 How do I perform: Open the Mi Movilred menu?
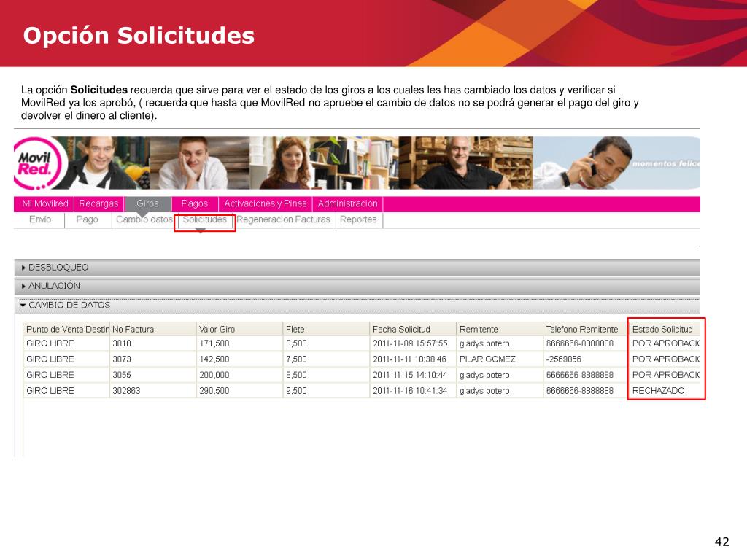44,204
